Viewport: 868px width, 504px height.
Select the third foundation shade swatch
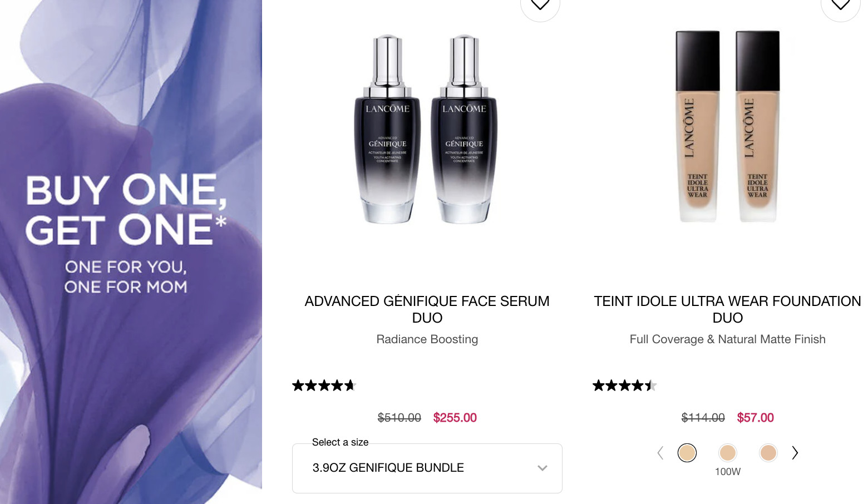click(768, 453)
